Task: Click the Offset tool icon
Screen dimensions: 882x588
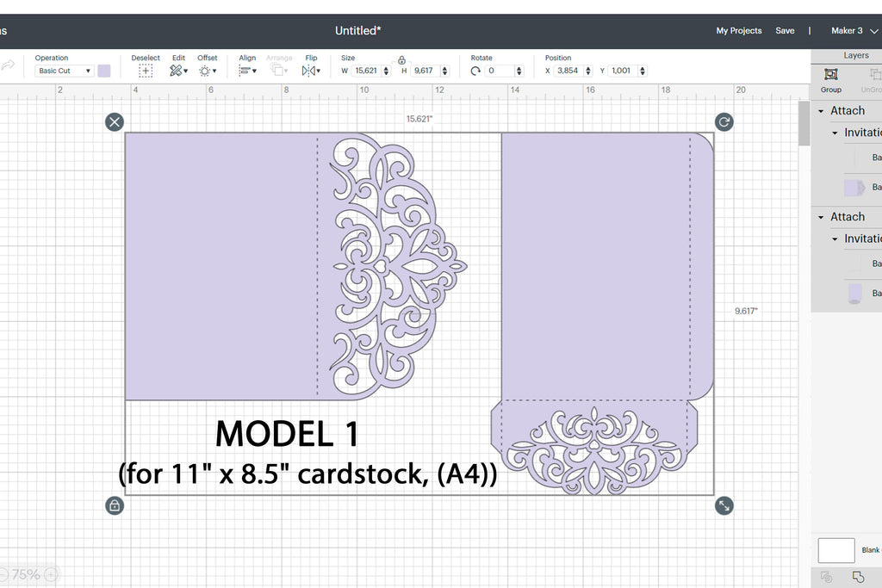Action: tap(207, 71)
